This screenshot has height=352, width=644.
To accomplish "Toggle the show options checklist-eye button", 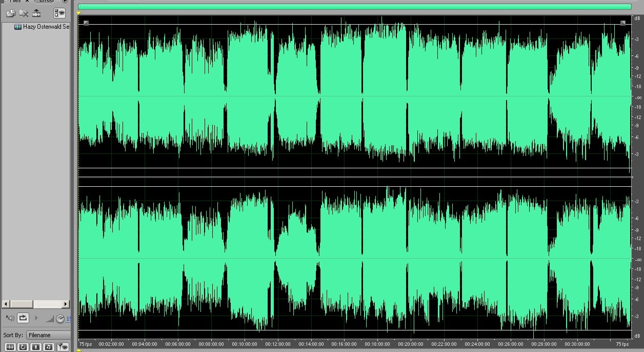I will (x=60, y=13).
